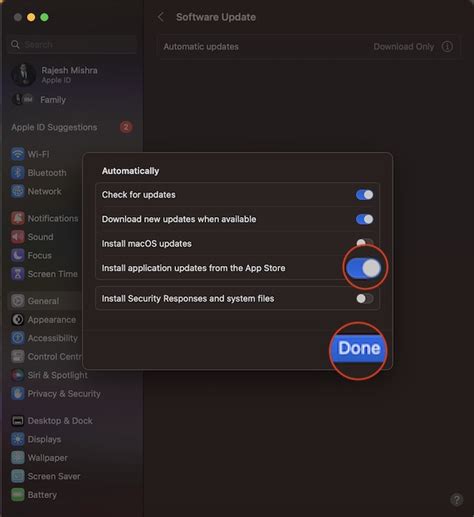Click the Appearance icon
474x517 pixels.
[18, 319]
